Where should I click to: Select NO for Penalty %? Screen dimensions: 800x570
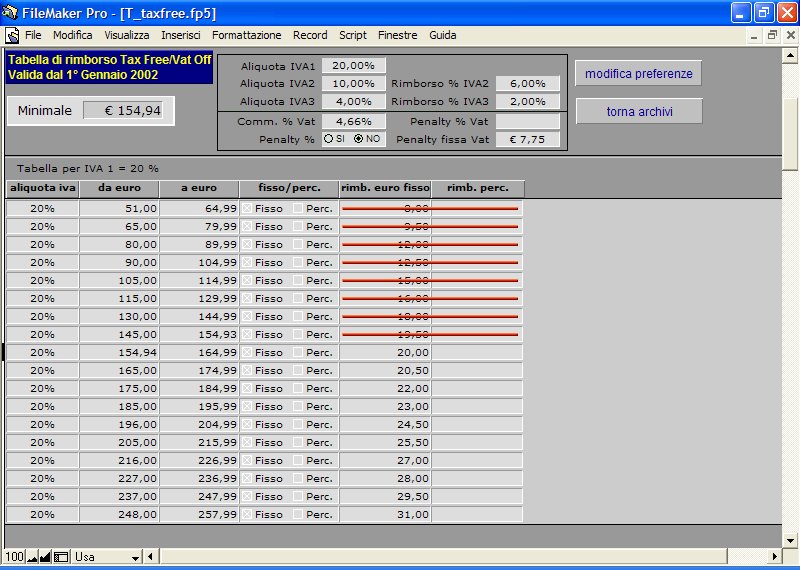[359, 139]
